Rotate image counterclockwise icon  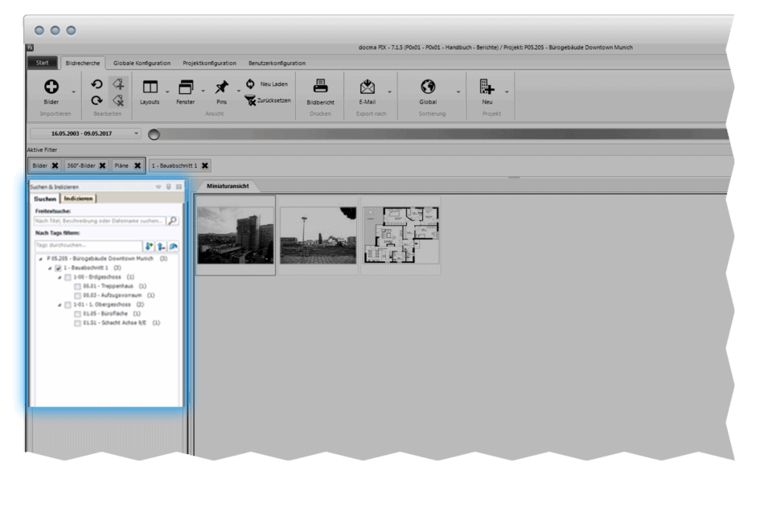pyautogui.click(x=96, y=84)
